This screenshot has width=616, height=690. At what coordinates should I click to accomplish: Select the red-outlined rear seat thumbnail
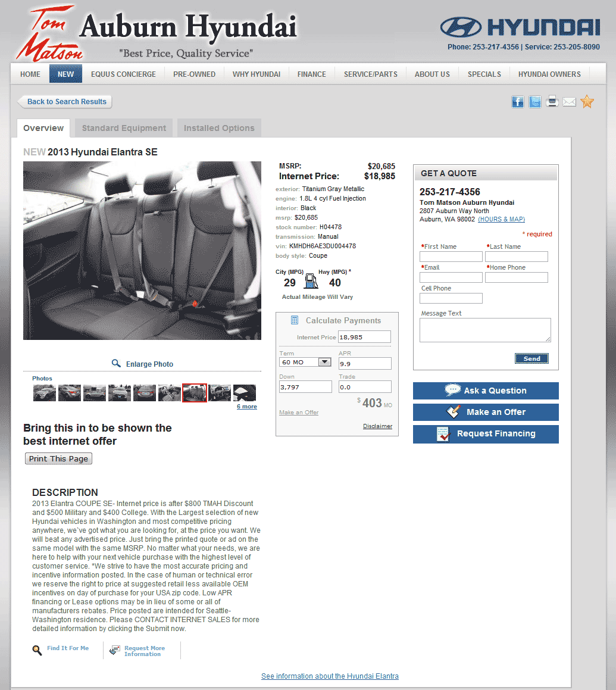(195, 393)
